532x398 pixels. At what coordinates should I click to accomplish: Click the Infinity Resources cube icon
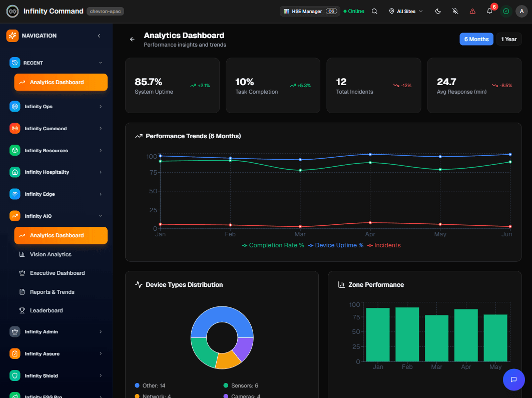[15, 150]
